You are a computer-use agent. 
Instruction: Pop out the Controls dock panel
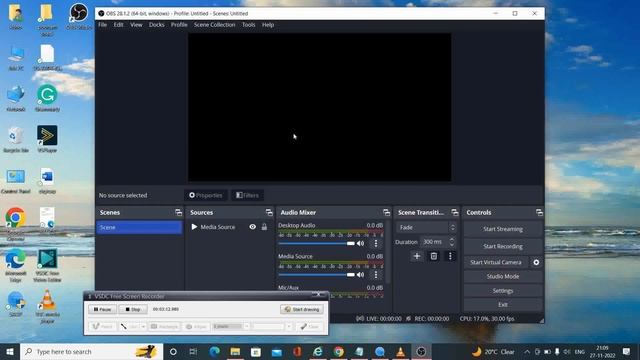point(539,212)
